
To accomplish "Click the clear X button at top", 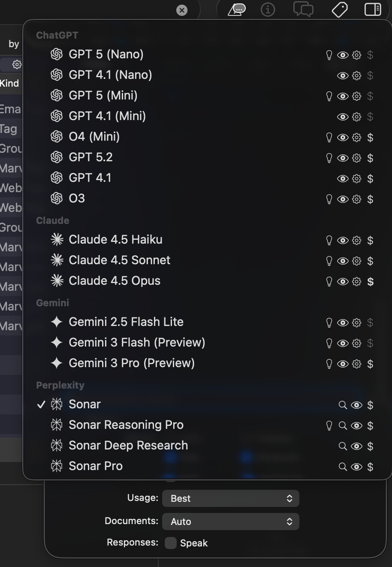I will 182,10.
